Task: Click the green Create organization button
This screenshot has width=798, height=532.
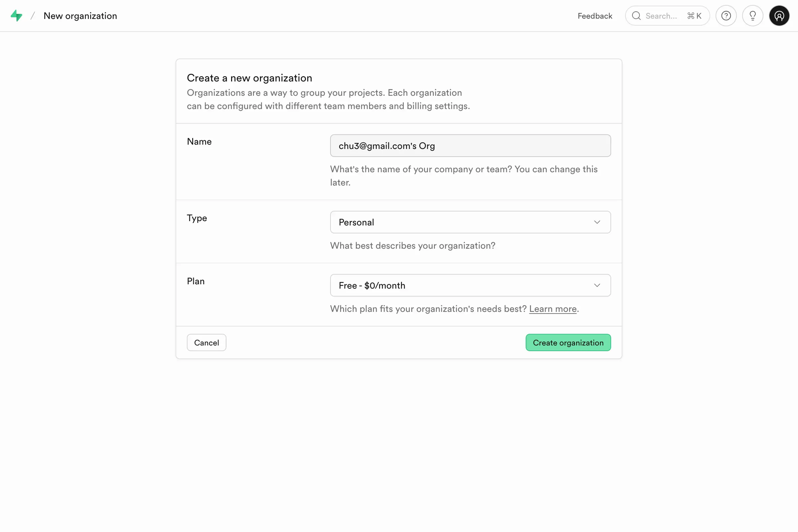Action: (x=568, y=343)
